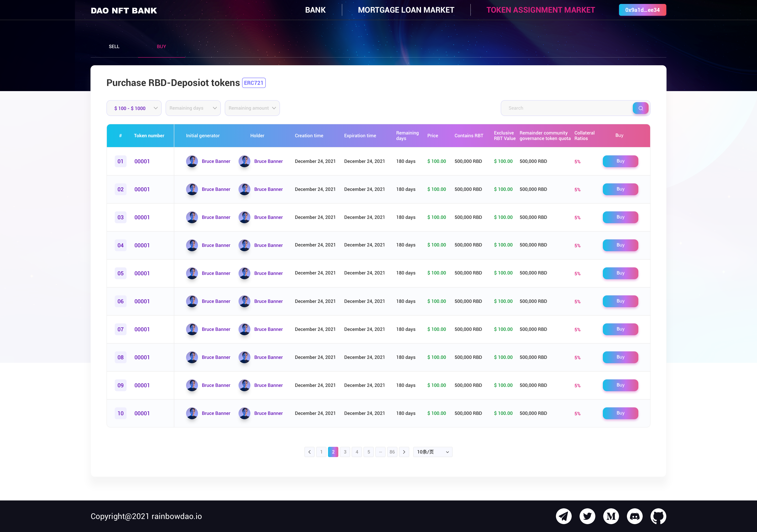Image resolution: width=757 pixels, height=532 pixels.
Task: Open the 10条/页 page size selector
Action: (433, 452)
